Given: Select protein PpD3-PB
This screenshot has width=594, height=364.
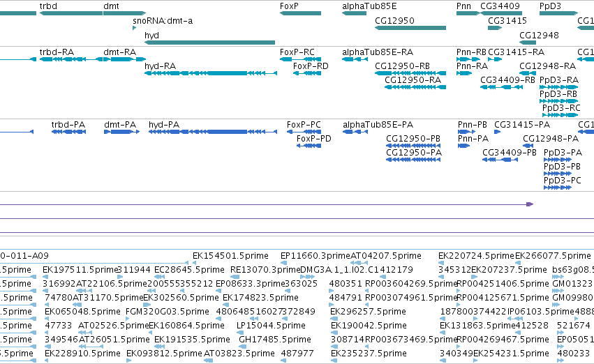Looking at the screenshot, I should (x=558, y=174).
